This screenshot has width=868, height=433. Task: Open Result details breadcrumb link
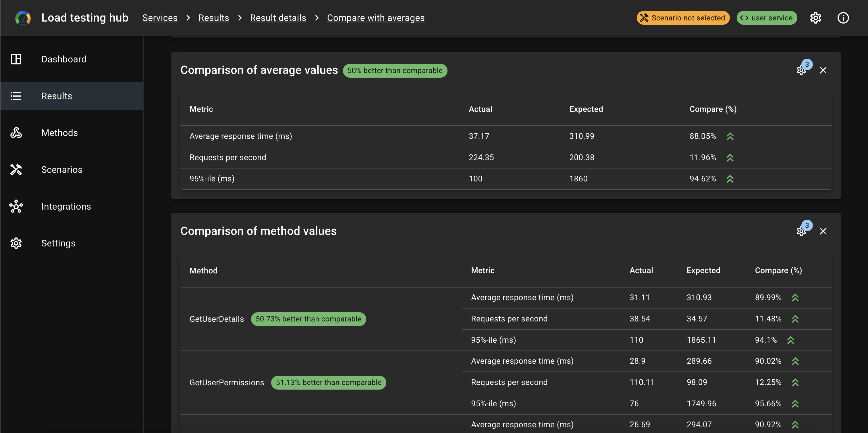(278, 18)
